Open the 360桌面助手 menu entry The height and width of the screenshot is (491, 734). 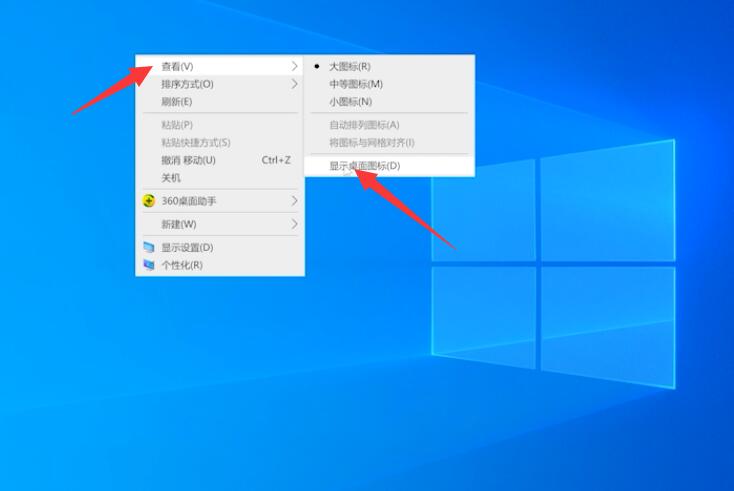[x=220, y=201]
